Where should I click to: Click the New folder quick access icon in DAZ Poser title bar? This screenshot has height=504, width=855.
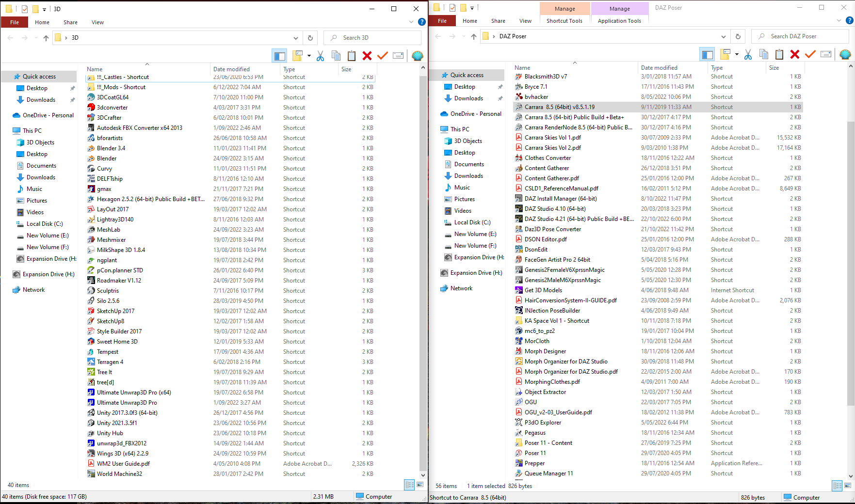(x=463, y=7)
